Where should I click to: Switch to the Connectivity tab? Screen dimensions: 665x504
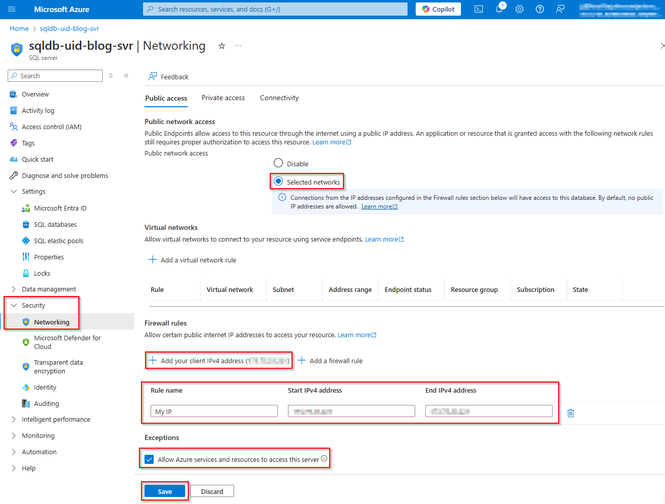[x=279, y=98]
